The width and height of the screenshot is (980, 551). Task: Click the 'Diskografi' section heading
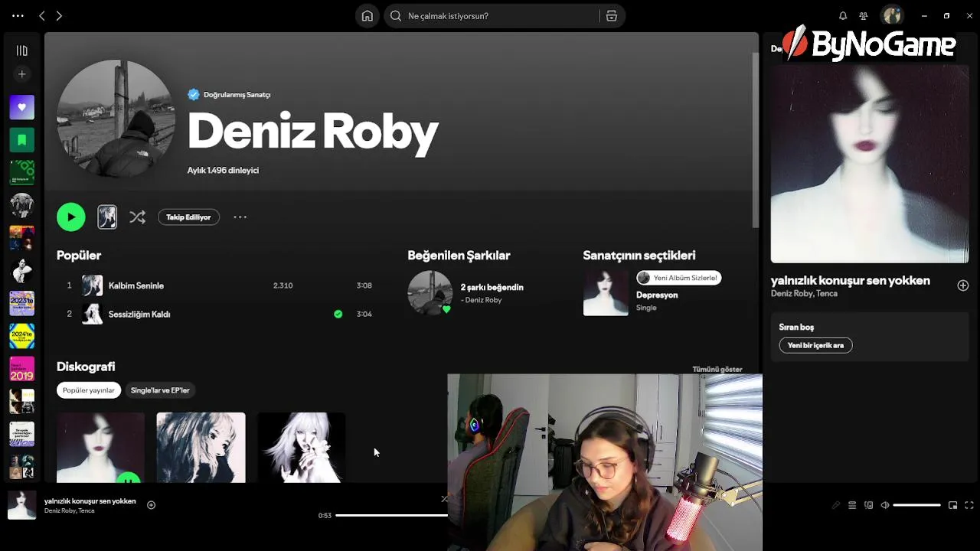pos(86,367)
